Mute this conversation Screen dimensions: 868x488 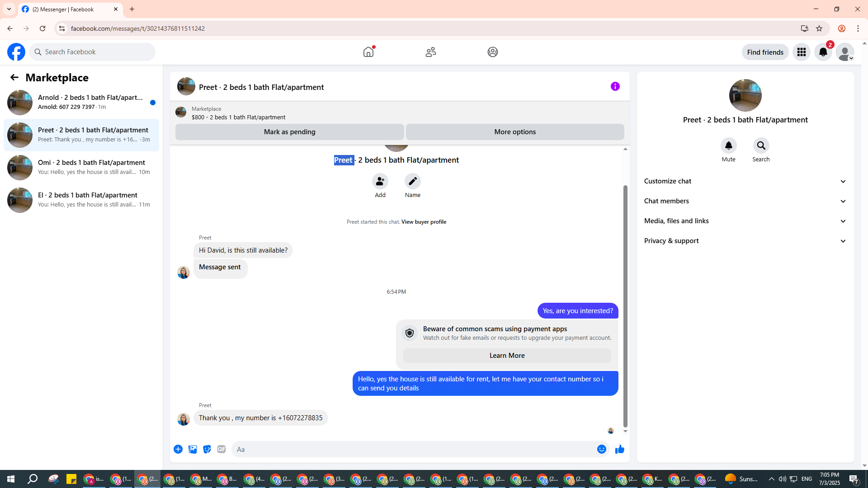(728, 146)
